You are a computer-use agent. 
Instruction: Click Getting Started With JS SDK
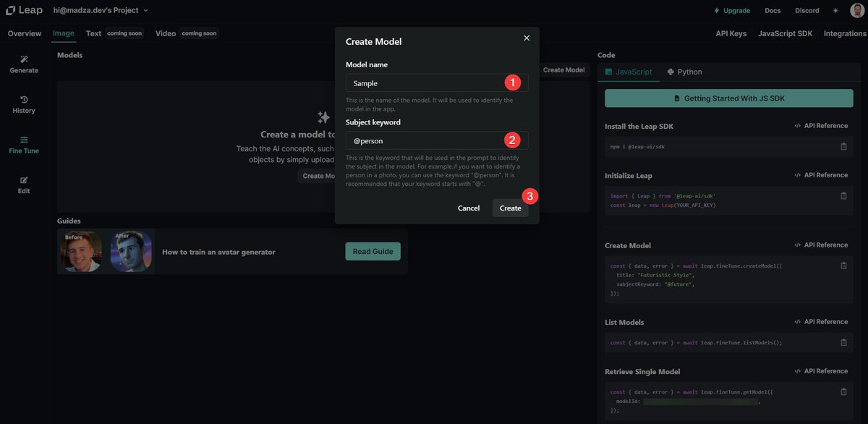point(729,98)
